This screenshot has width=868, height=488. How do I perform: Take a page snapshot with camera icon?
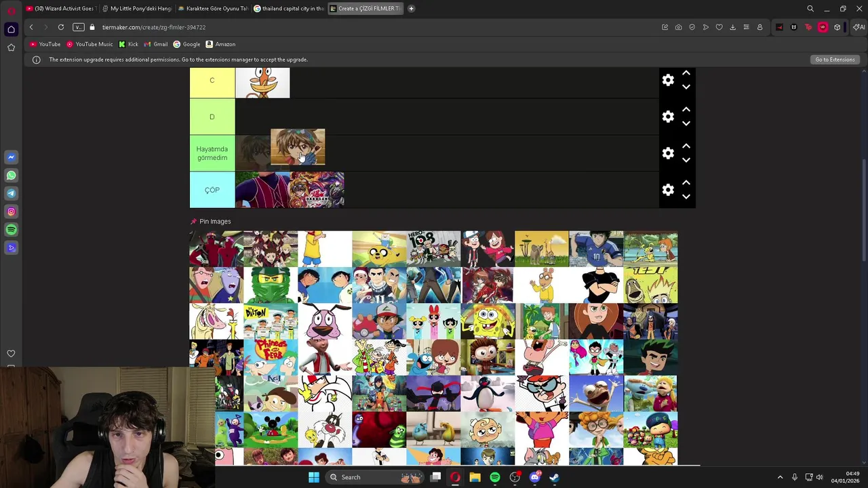click(x=678, y=27)
